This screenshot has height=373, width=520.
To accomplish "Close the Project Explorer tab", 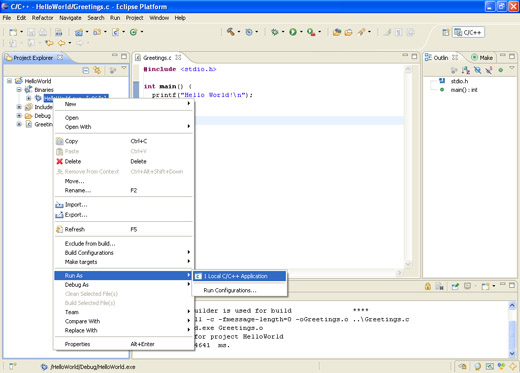I will pos(60,57).
